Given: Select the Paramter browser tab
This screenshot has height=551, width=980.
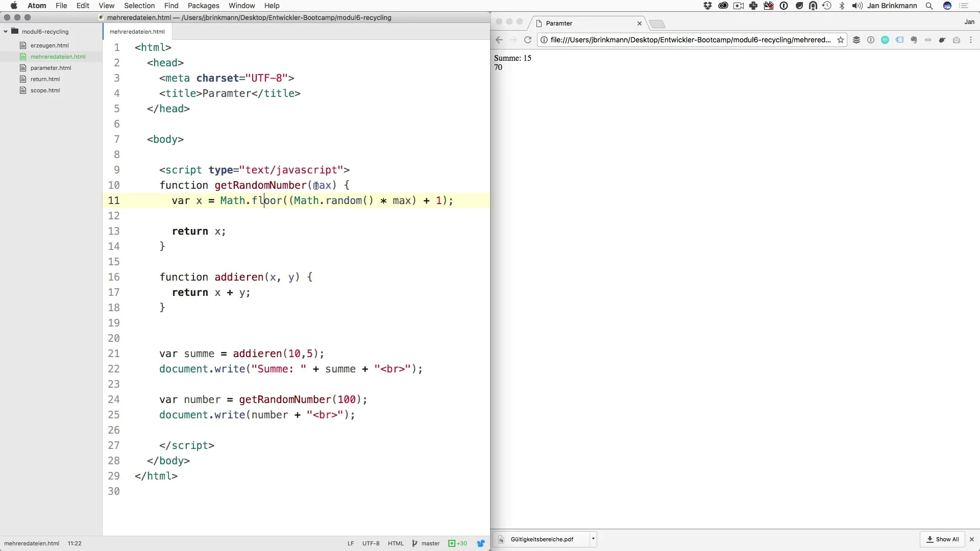Looking at the screenshot, I should click(587, 23).
